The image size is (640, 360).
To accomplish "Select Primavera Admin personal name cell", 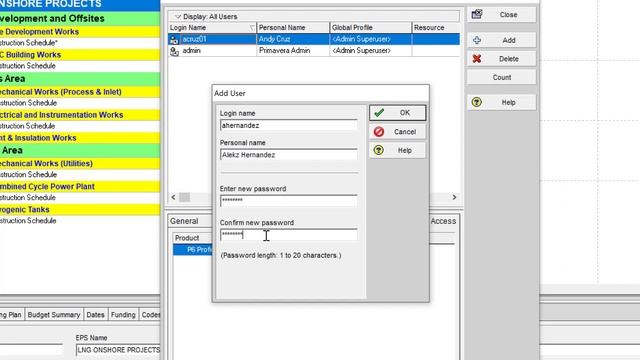I will pyautogui.click(x=293, y=51).
